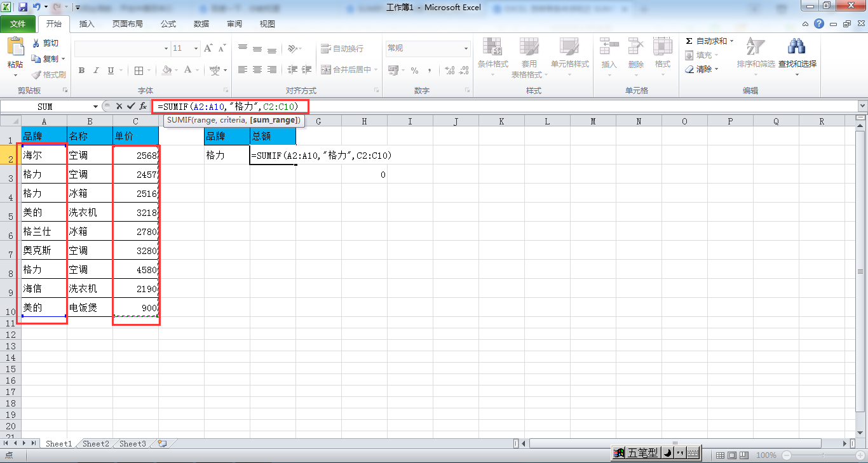The width and height of the screenshot is (868, 463).
Task: Switch to the 数据 Data tab
Action: pyautogui.click(x=201, y=24)
